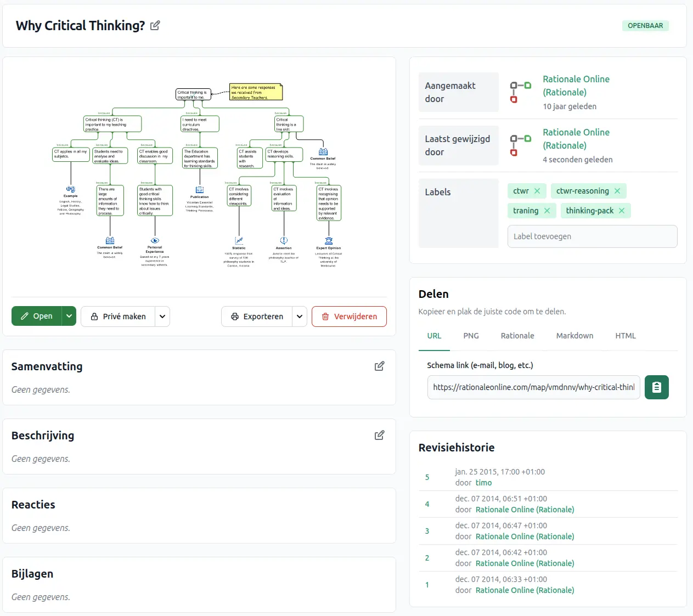The width and height of the screenshot is (693, 616).
Task: Click the Verwijderen button
Action: click(x=349, y=317)
